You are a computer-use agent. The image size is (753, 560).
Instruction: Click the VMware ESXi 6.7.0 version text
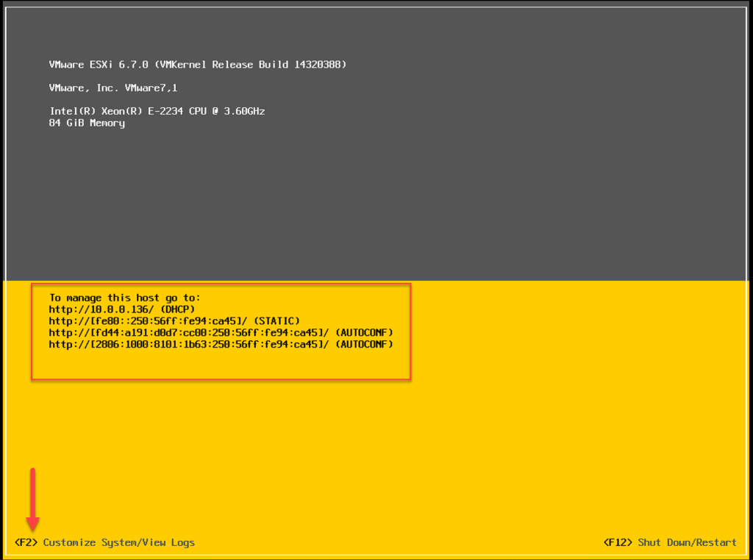[99, 65]
